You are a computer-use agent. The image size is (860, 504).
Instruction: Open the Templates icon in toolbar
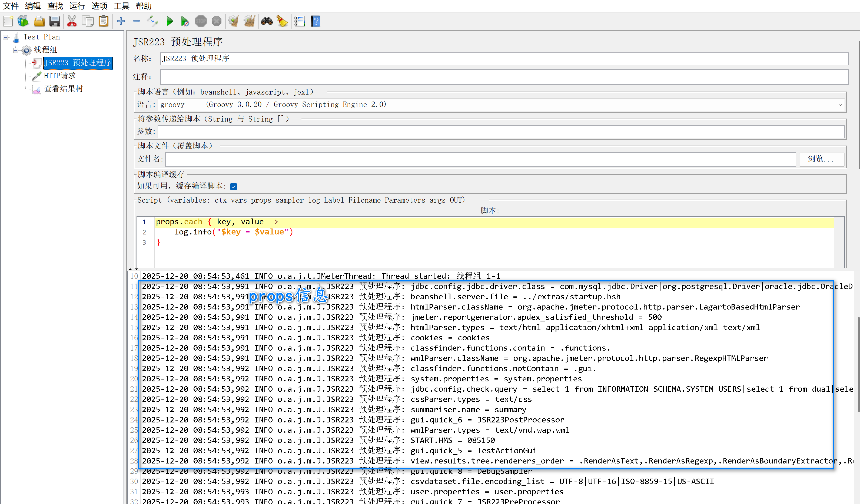(23, 21)
